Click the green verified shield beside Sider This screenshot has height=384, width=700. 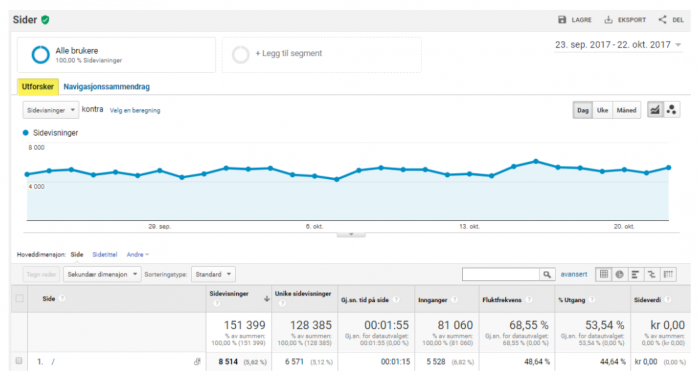[45, 20]
